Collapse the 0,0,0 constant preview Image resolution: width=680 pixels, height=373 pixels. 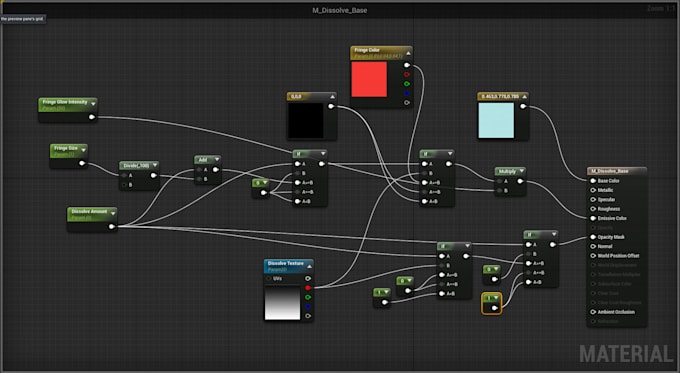332,96
